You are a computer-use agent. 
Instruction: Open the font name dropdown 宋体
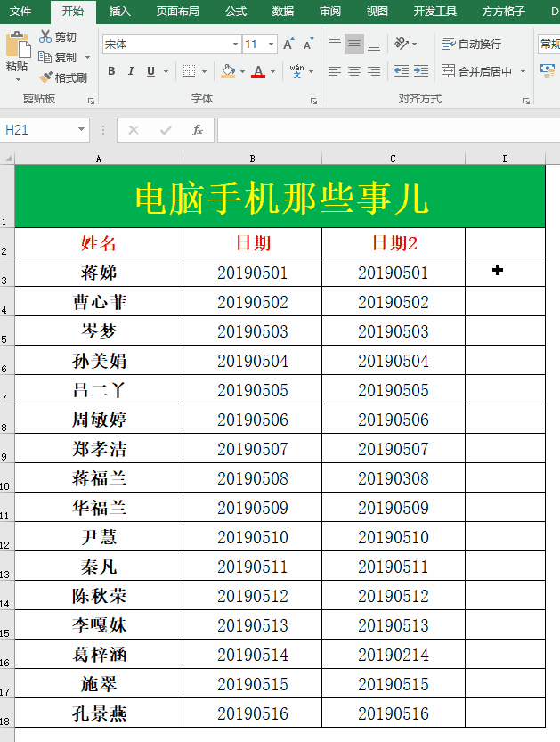235,45
